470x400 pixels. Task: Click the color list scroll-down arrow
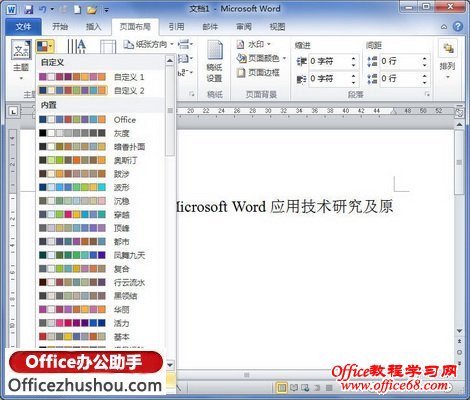coord(170,365)
